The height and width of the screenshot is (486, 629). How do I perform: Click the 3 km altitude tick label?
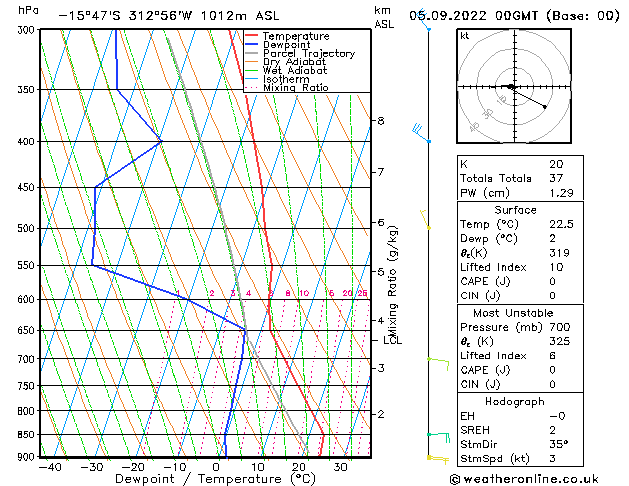[x=381, y=368]
